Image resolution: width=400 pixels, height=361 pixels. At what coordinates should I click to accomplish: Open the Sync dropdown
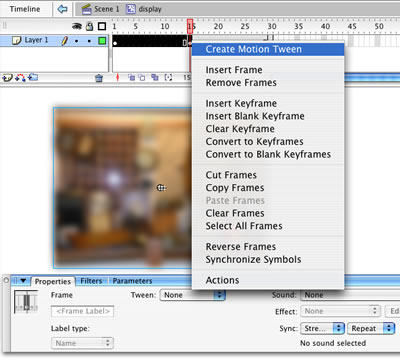322,329
